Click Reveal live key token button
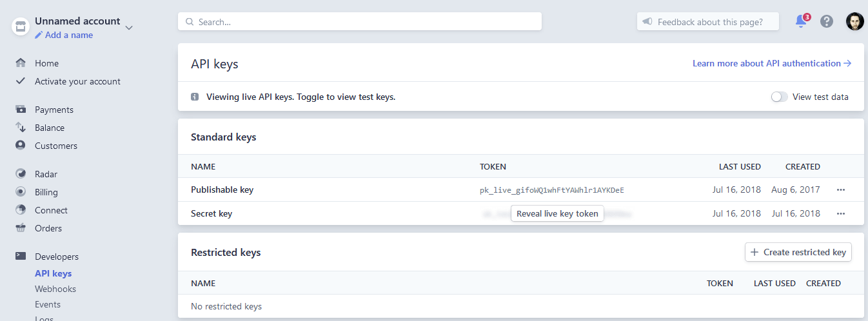This screenshot has width=868, height=321. pyautogui.click(x=557, y=213)
